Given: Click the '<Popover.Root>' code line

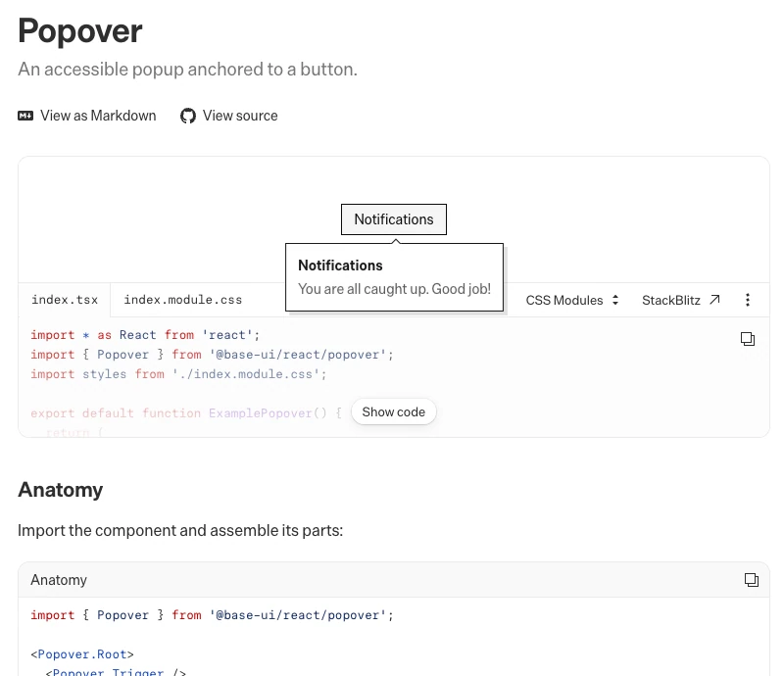Looking at the screenshot, I should pyautogui.click(x=82, y=654).
